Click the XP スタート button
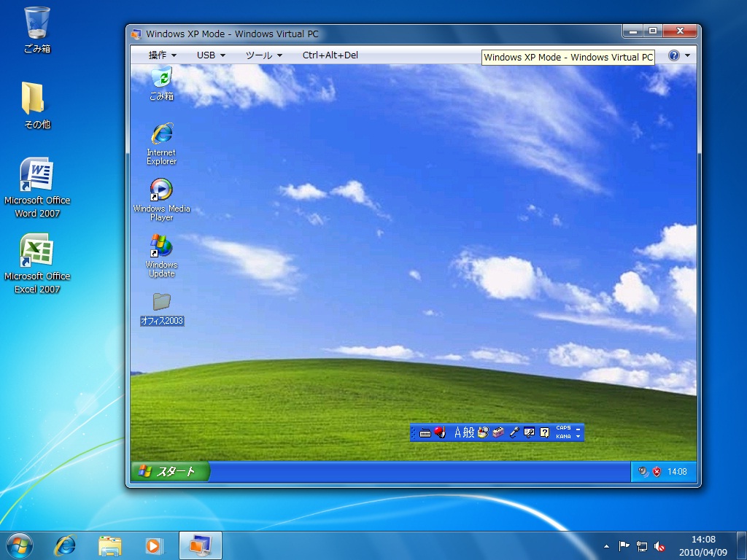Screen dimensions: 747x560 click(x=169, y=472)
